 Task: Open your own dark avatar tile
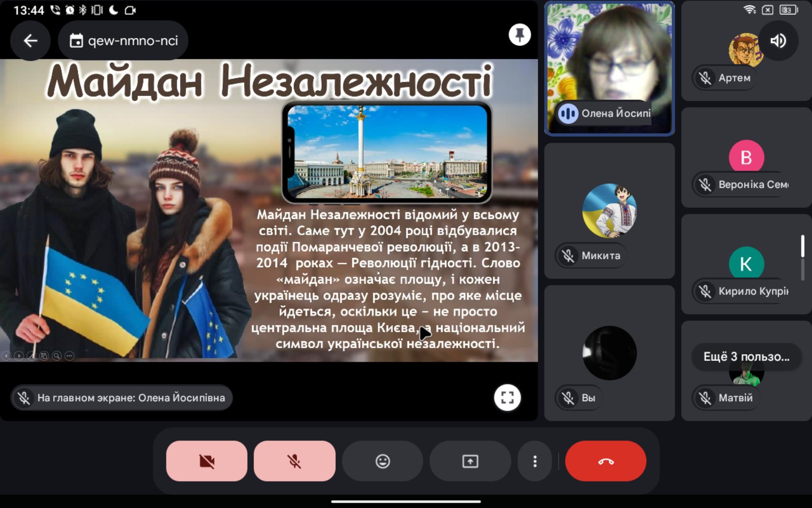(x=610, y=353)
